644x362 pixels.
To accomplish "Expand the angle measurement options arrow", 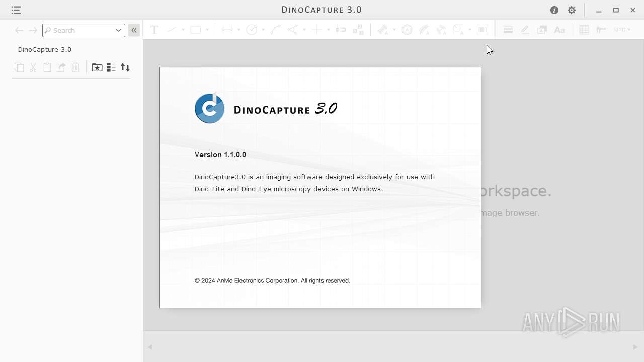I will click(304, 30).
